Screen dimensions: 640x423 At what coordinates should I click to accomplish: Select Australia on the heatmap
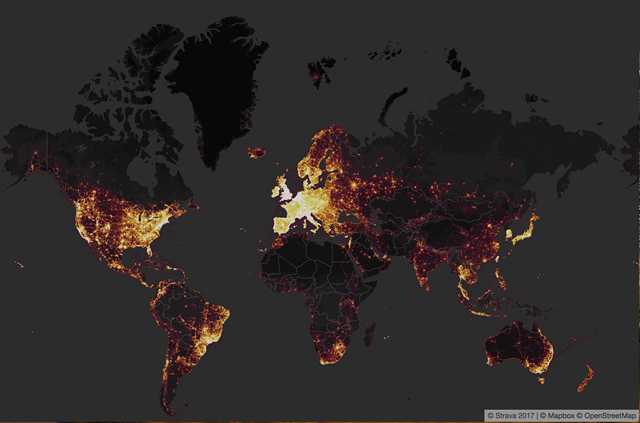coord(515,350)
